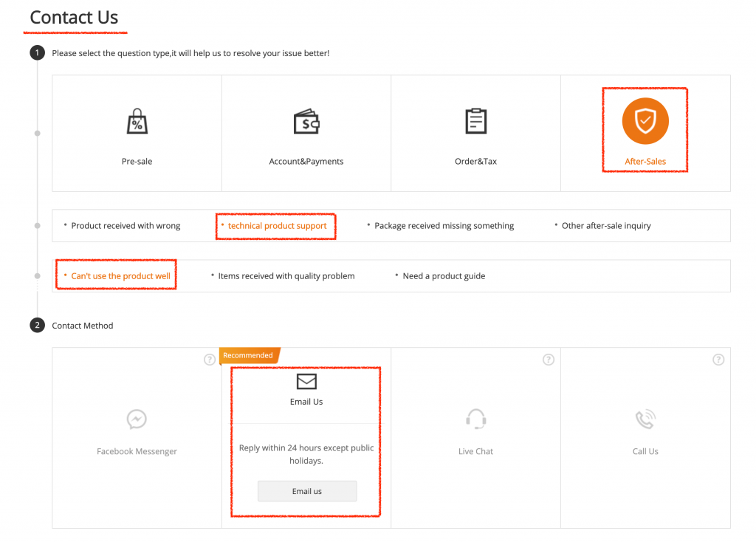The width and height of the screenshot is (756, 542).
Task: Choose 'Can't use the product well'
Action: point(120,276)
